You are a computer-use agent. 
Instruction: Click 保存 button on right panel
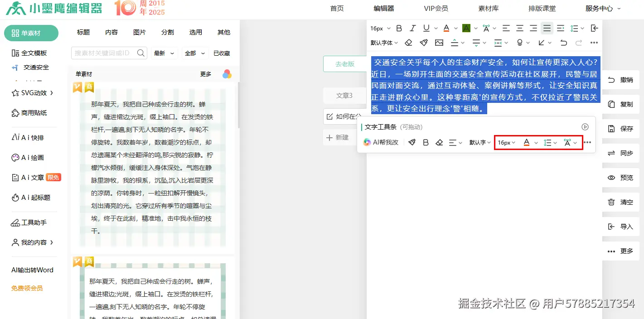tap(620, 129)
